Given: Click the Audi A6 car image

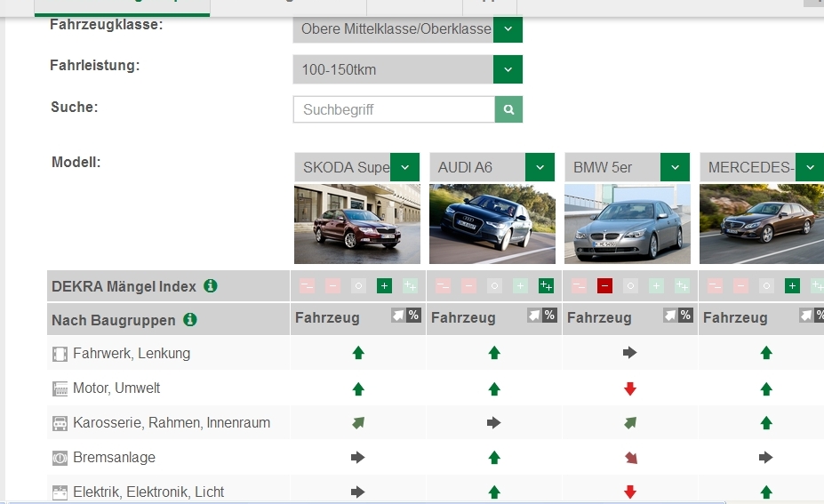Looking at the screenshot, I should coord(492,223).
